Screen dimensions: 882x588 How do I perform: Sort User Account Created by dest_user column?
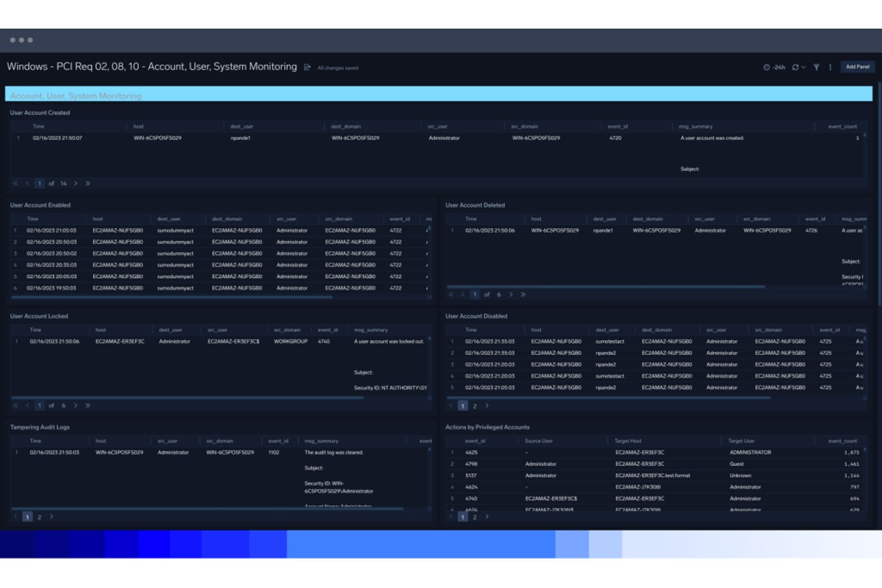[242, 126]
